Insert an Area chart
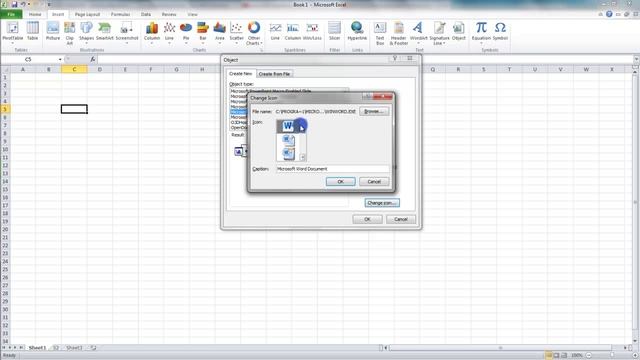This screenshot has width=640, height=360. coord(220,32)
